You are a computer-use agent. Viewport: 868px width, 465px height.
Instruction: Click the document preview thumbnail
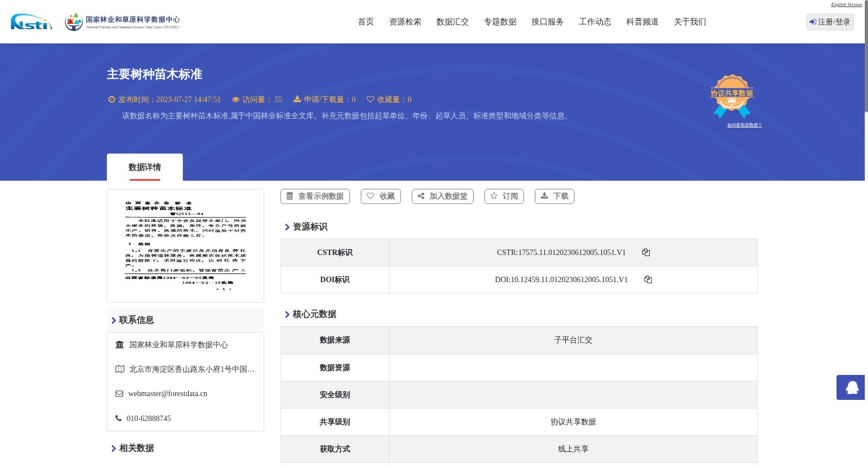coord(186,246)
